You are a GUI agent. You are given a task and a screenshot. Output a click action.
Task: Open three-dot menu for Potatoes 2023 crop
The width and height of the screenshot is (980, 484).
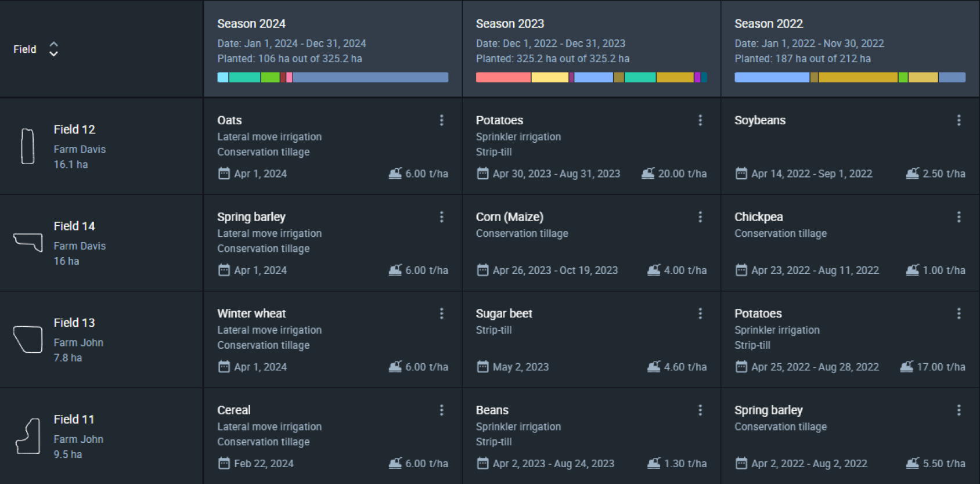coord(700,120)
